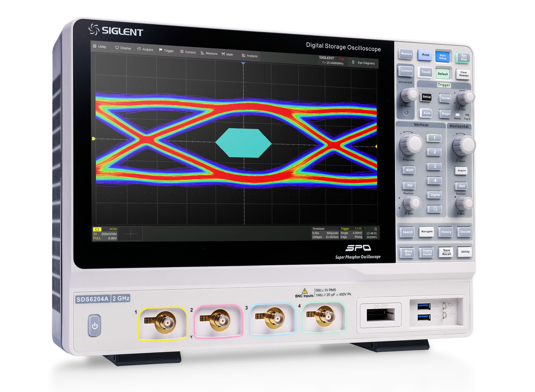Toggle the Roll mode button
This screenshot has width=535, height=392.
click(x=462, y=186)
